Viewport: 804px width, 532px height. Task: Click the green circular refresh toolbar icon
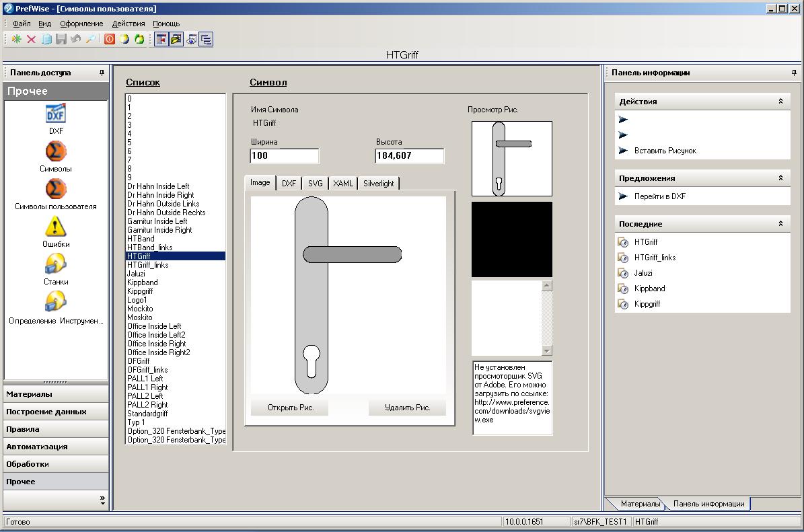click(139, 39)
